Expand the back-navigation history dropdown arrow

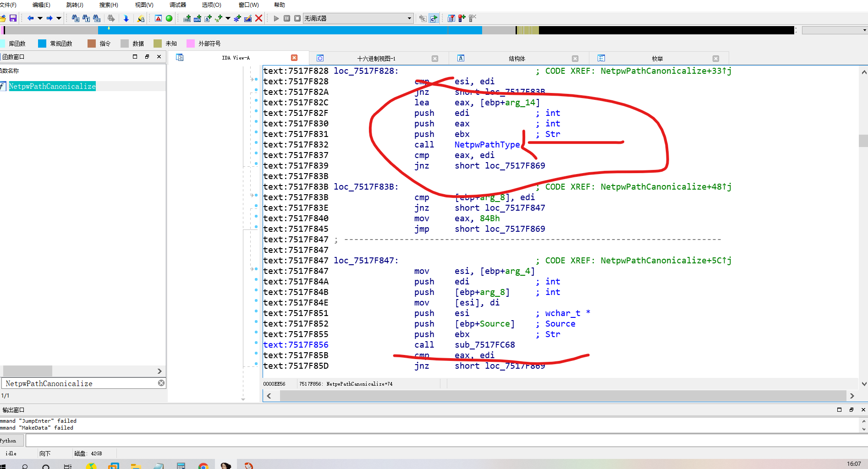tap(40, 18)
